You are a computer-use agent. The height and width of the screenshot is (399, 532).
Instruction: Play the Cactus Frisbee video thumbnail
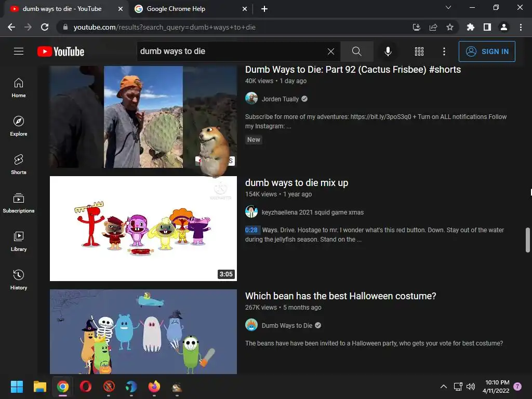[x=143, y=116]
